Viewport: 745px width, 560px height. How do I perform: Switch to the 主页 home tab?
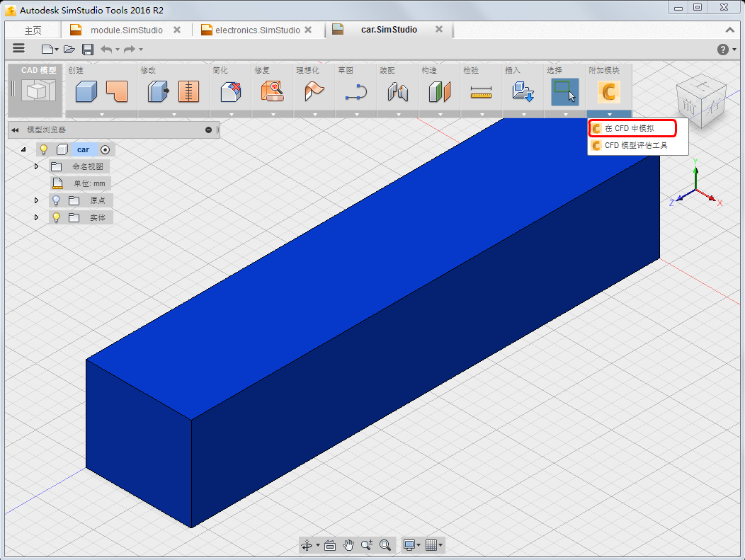33,30
